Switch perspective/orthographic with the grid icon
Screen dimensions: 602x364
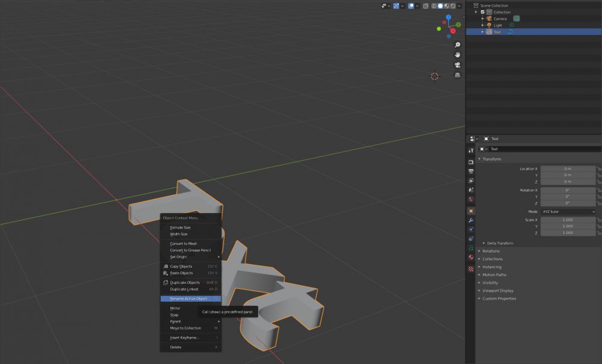pyautogui.click(x=458, y=75)
